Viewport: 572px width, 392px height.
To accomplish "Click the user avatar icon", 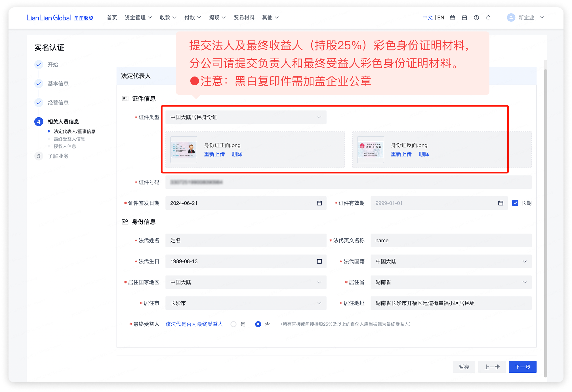I will (511, 18).
